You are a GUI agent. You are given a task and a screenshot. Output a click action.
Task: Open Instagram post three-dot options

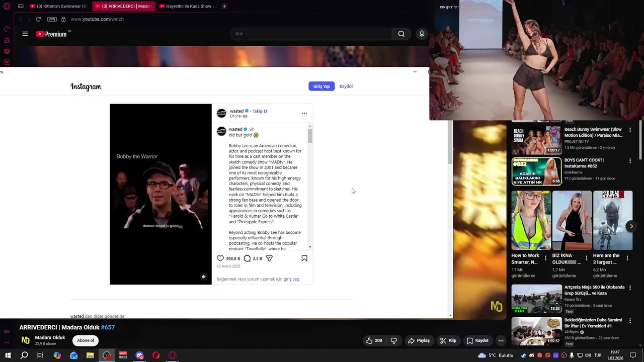304,113
